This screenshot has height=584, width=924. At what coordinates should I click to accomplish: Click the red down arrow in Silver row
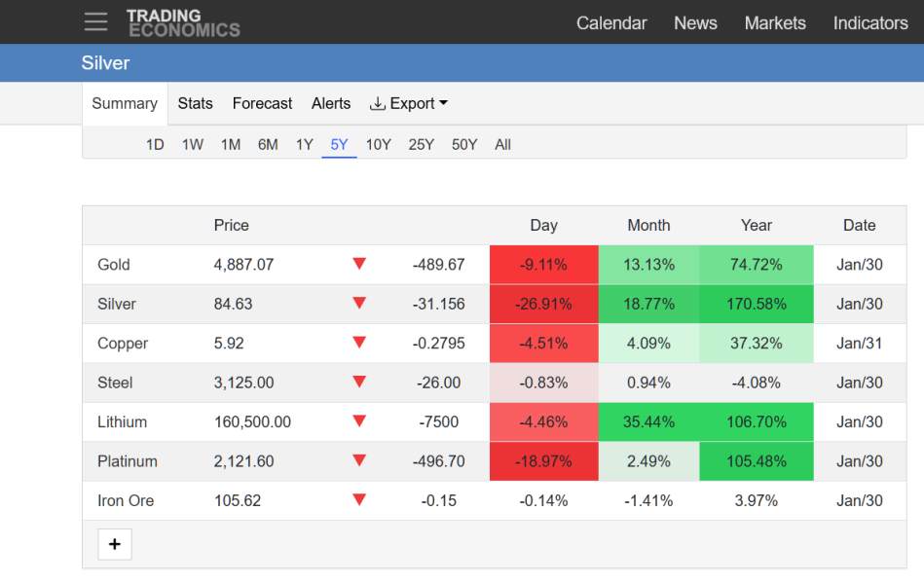[359, 304]
